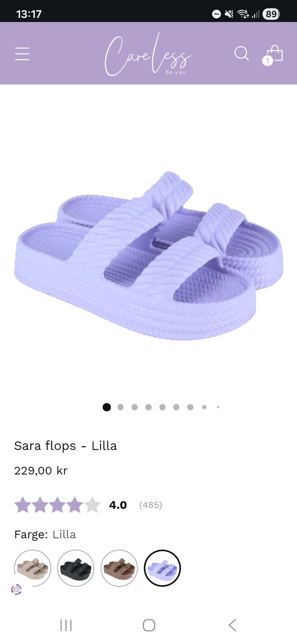The height and width of the screenshot is (644, 297).
Task: Jump to seventh carousel dot
Action: tap(190, 407)
